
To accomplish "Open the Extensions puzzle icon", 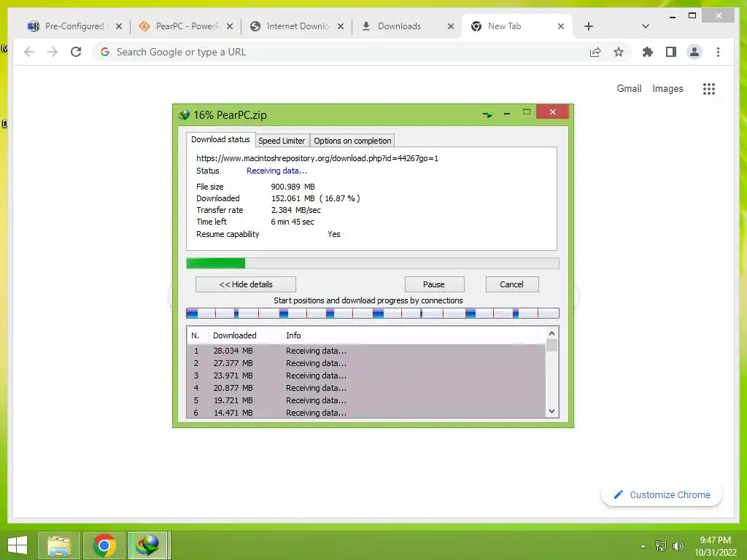I will click(x=648, y=52).
